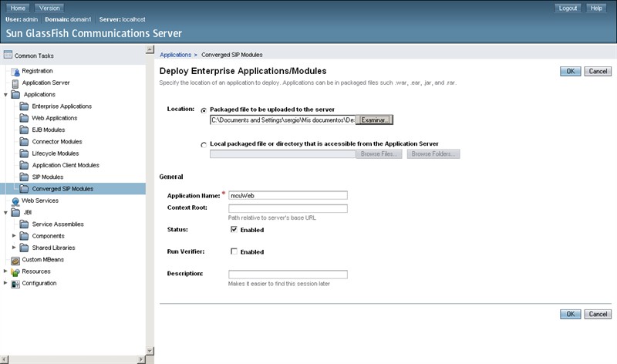Click the upload file path field
This screenshot has width=617, height=364.
click(282, 120)
